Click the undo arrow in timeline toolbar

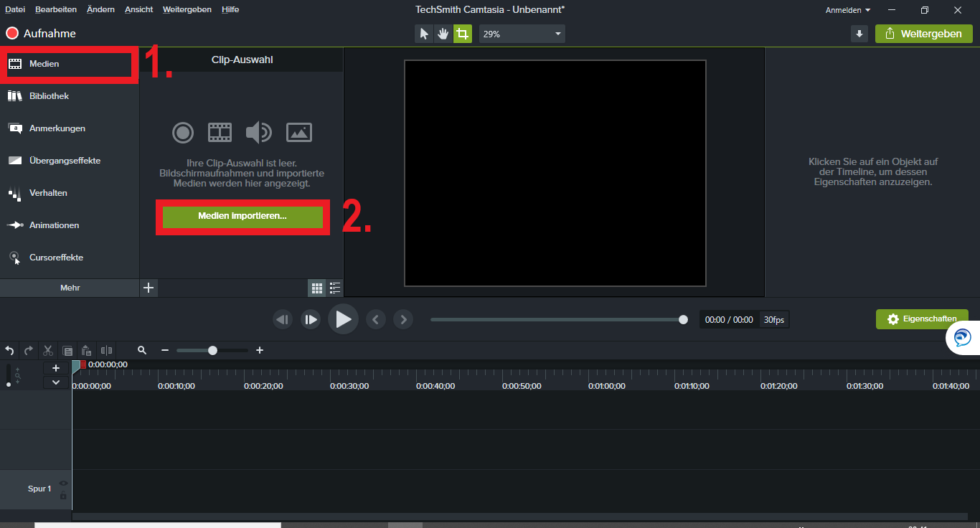click(x=9, y=351)
